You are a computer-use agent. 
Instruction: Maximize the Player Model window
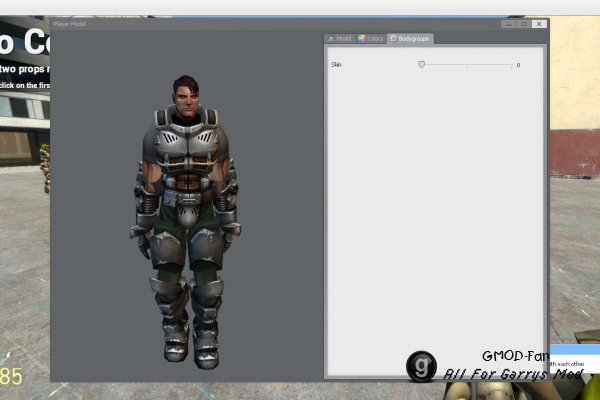[524, 23]
